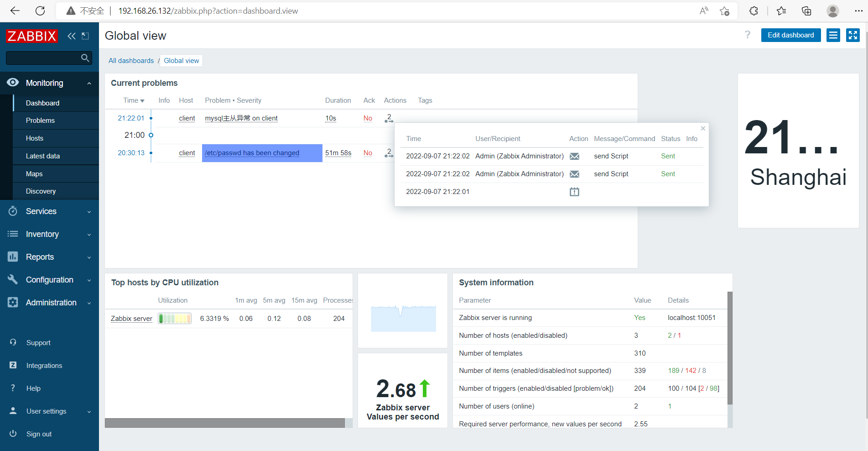Click the browser address bar URL

pos(208,11)
